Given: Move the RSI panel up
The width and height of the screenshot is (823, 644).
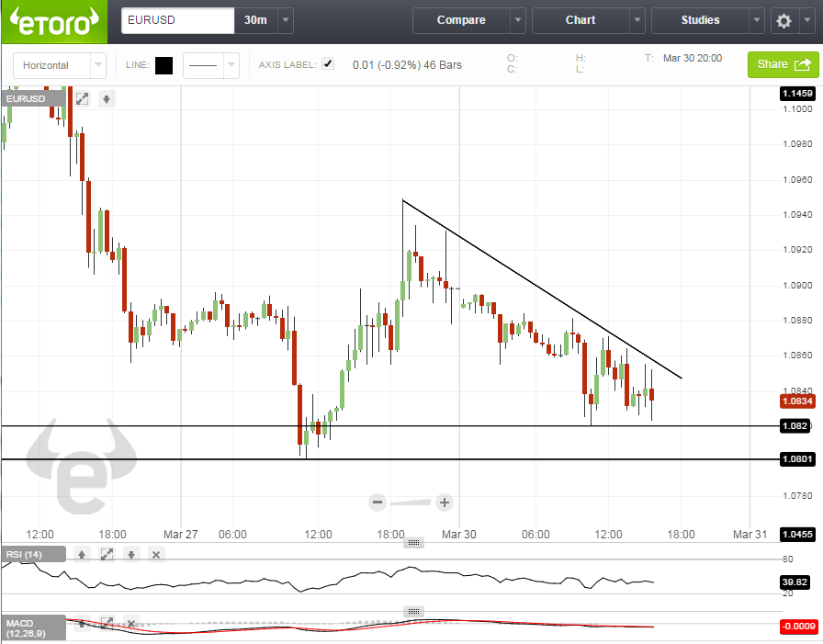Looking at the screenshot, I should (82, 554).
